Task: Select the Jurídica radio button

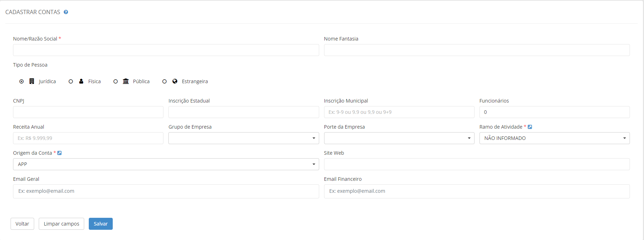Action: click(x=21, y=81)
